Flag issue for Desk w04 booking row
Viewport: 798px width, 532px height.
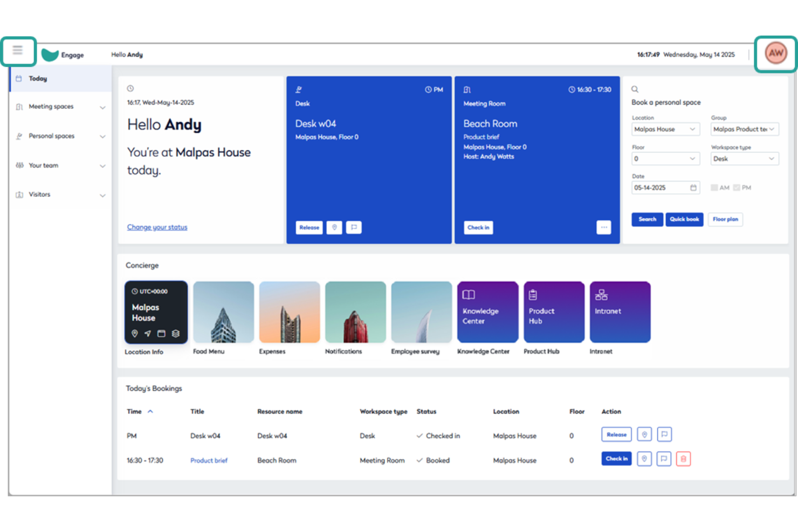tap(664, 434)
